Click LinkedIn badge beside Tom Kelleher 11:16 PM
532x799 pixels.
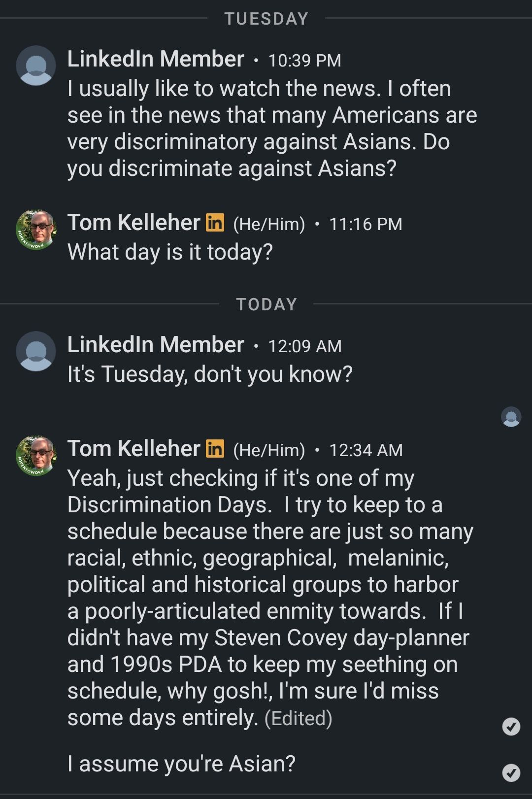click(215, 223)
